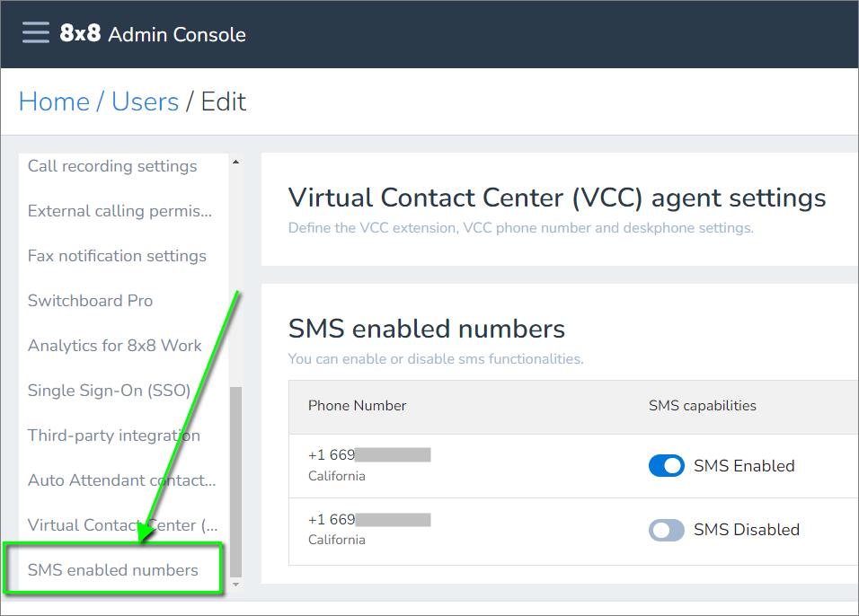Click the Virtual Contact Center agent settings heading
The image size is (859, 616).
coord(556,198)
